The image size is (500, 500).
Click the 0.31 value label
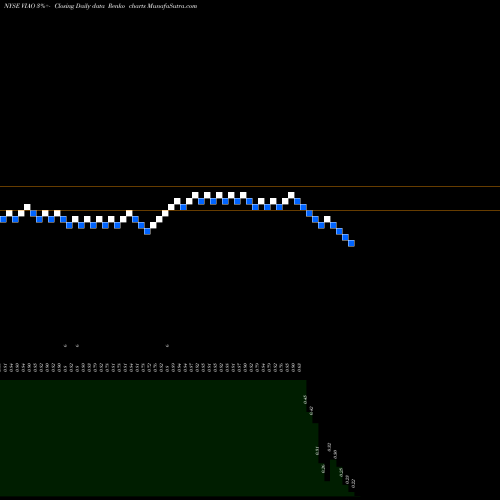(317, 451)
